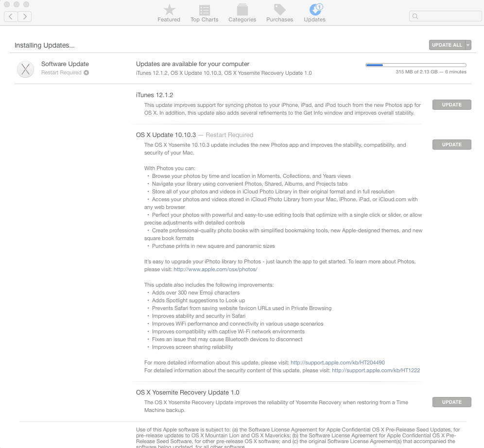Click the OS X Update 10.10.3 heading
Viewport: 484px width, 448px height.
[x=166, y=135]
